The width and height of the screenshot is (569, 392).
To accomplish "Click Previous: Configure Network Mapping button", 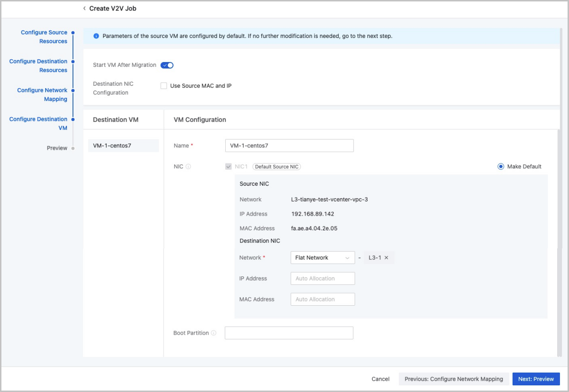I will 454,379.
